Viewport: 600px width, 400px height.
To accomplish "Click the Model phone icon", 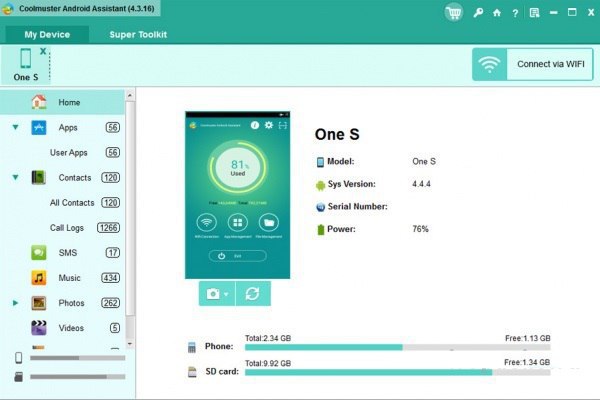I will coord(320,162).
